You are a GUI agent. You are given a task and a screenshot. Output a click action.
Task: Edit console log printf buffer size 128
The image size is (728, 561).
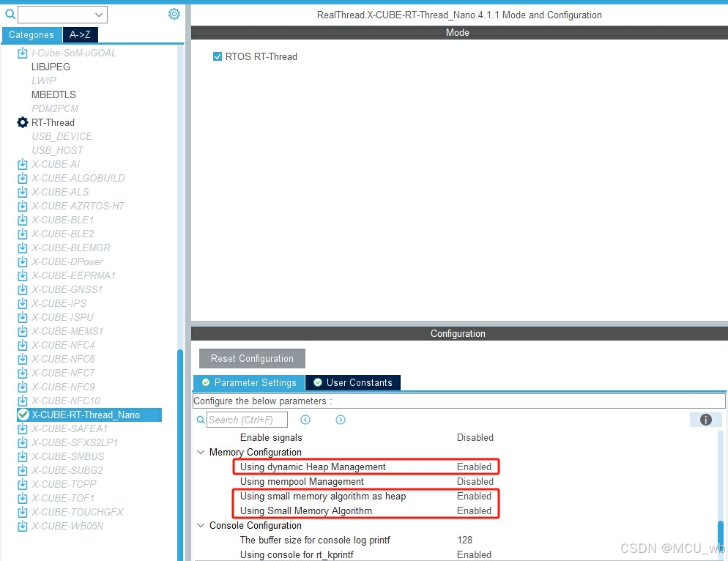(x=465, y=540)
